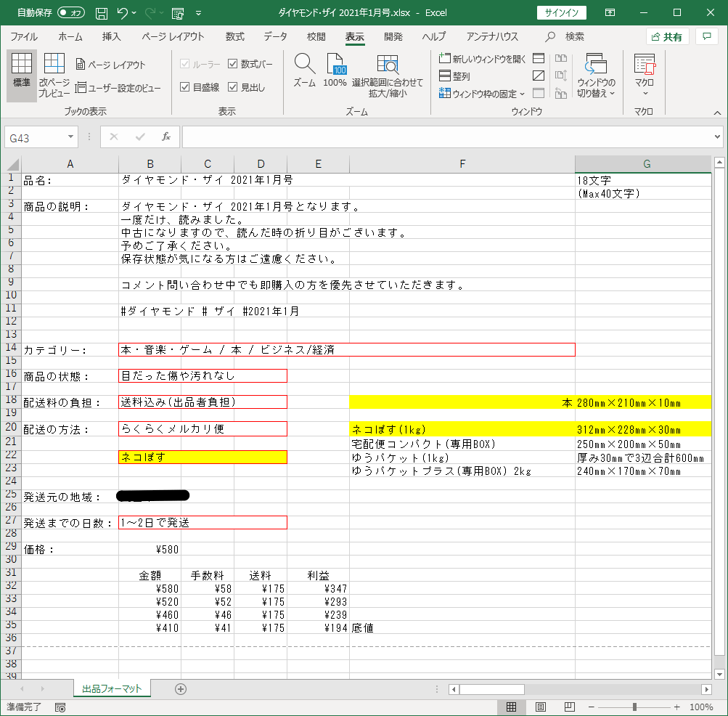The height and width of the screenshot is (716, 728).
Task: Expand the Undo history dropdown arrow
Action: pyautogui.click(x=134, y=13)
